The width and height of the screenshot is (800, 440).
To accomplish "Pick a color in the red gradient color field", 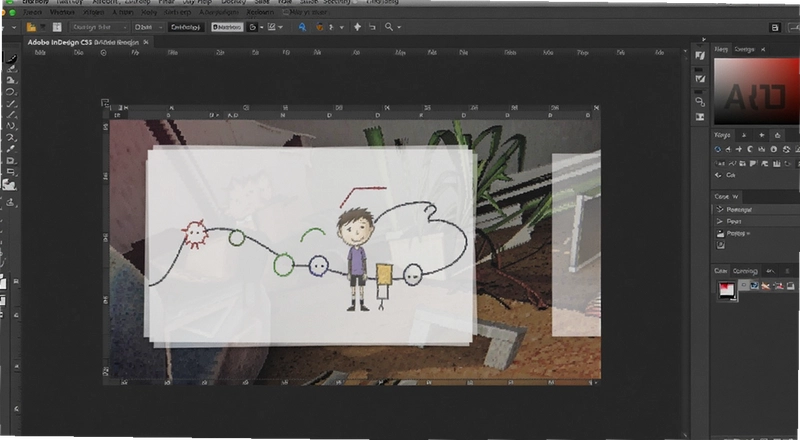I will pyautogui.click(x=757, y=91).
